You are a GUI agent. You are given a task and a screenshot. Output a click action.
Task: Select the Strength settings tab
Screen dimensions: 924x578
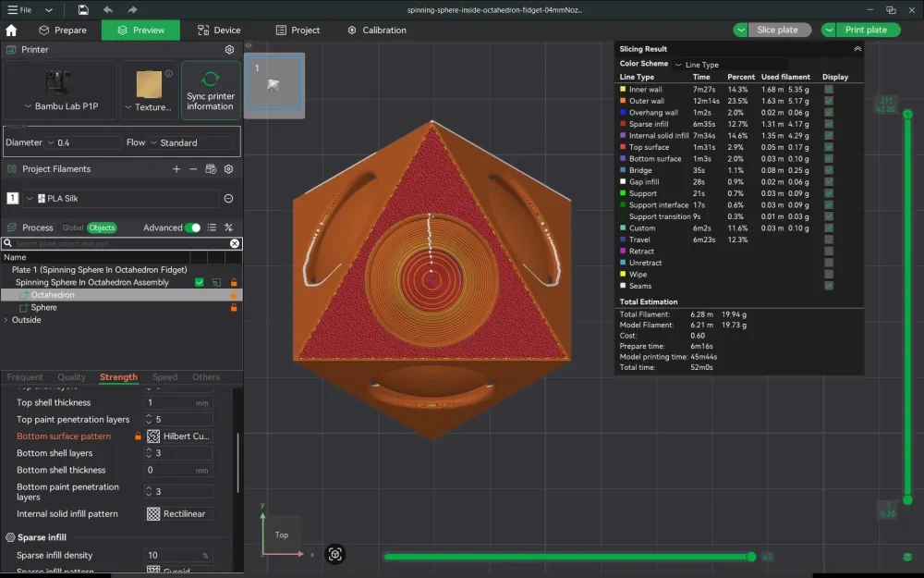(x=118, y=377)
